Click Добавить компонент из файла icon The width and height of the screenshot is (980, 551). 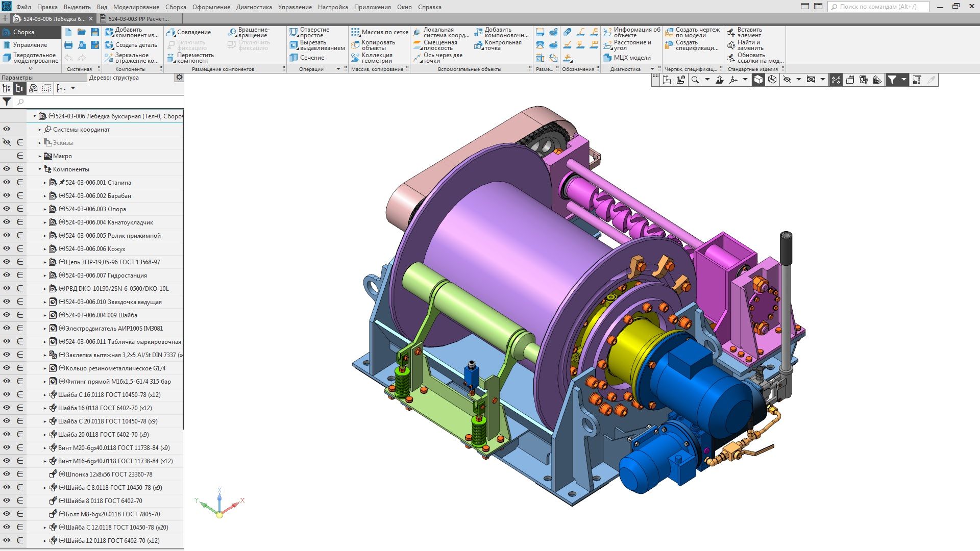pos(109,32)
